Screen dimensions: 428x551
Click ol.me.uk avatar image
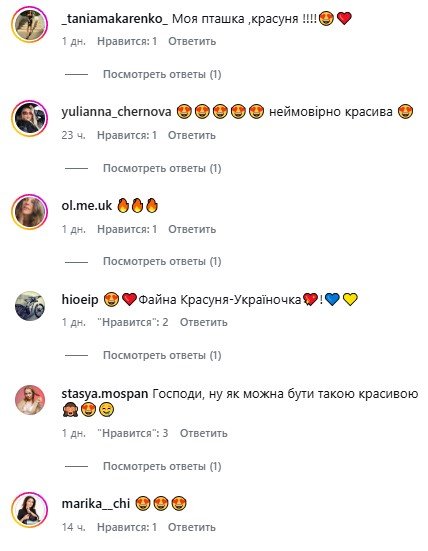tap(30, 212)
